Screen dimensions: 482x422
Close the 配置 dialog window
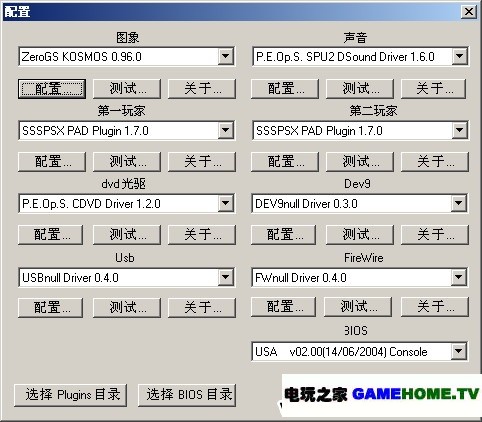pyautogui.click(x=469, y=12)
